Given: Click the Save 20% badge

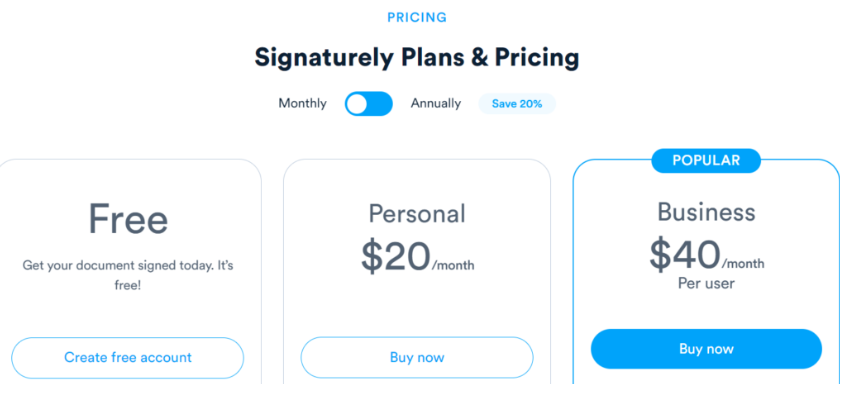Looking at the screenshot, I should click(x=517, y=104).
